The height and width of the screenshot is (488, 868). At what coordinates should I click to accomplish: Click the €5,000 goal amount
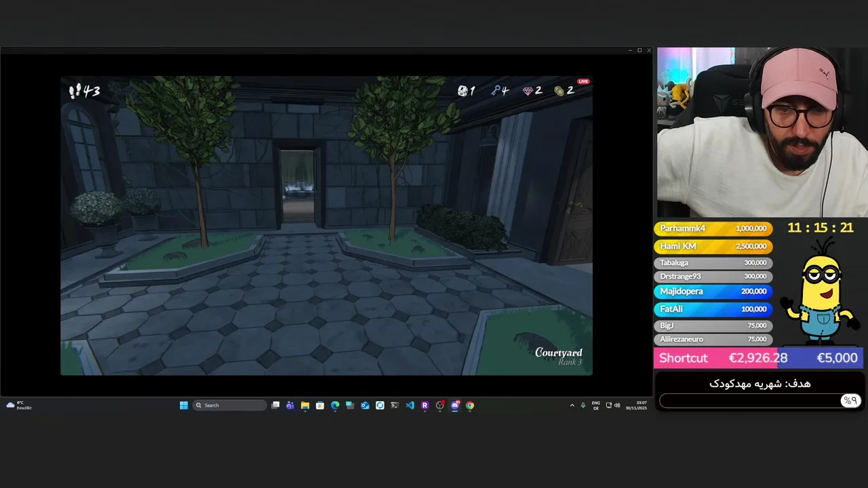click(837, 358)
